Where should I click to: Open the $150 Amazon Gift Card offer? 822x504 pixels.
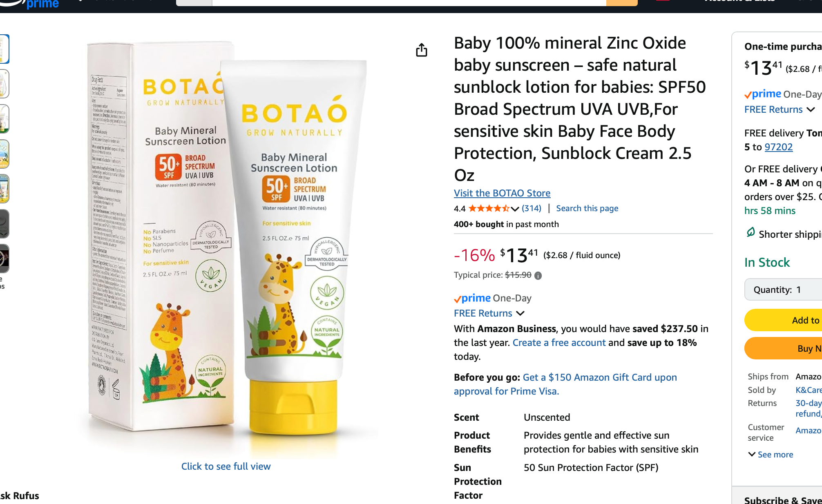pyautogui.click(x=599, y=377)
